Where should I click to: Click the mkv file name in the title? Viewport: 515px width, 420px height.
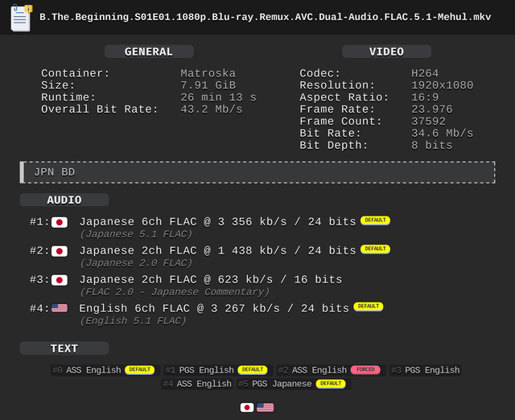(x=266, y=17)
